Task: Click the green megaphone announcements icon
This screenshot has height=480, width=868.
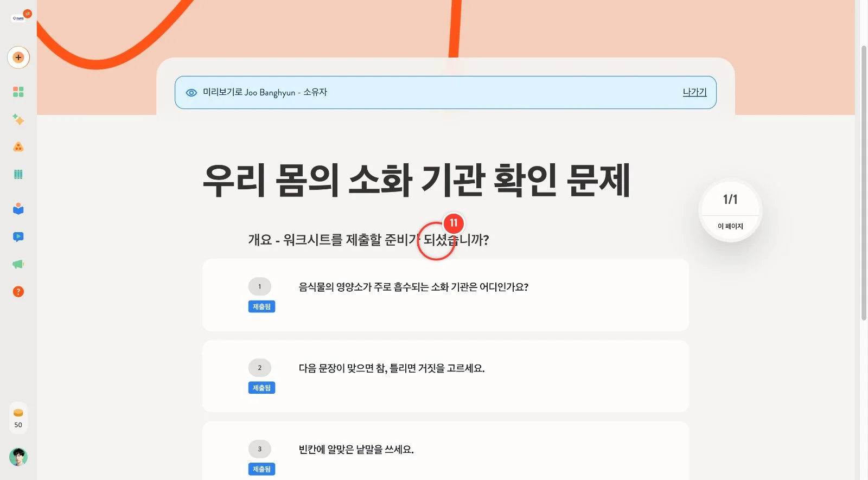Action: (18, 264)
